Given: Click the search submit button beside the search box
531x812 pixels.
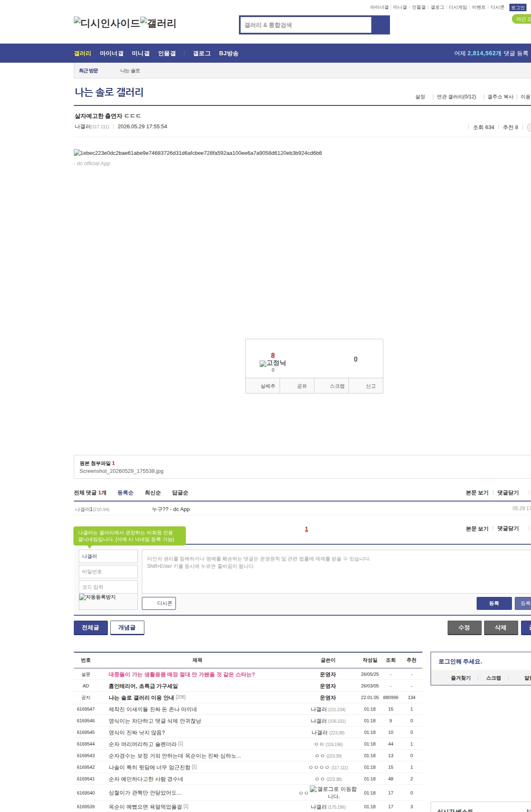Looking at the screenshot, I should coord(380,25).
